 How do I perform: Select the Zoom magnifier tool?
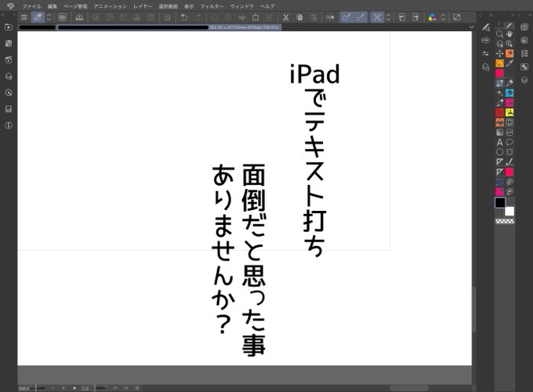(499, 34)
